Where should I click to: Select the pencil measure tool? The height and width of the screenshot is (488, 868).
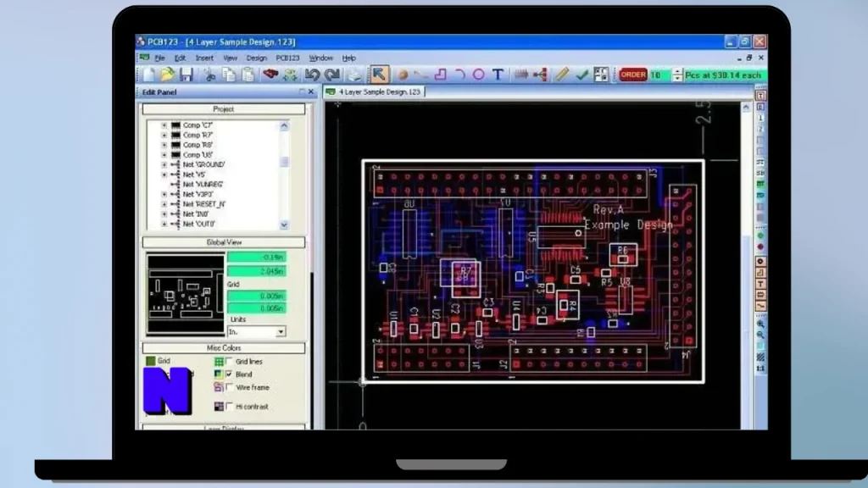562,75
